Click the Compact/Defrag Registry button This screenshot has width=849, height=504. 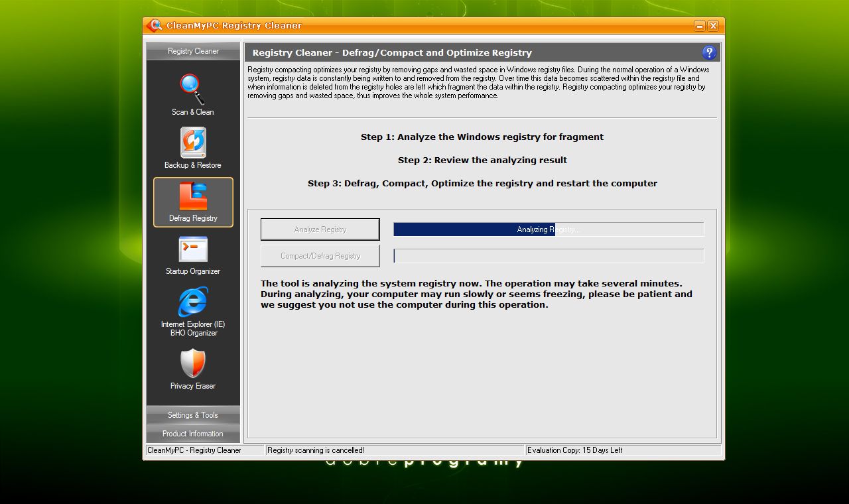(320, 256)
